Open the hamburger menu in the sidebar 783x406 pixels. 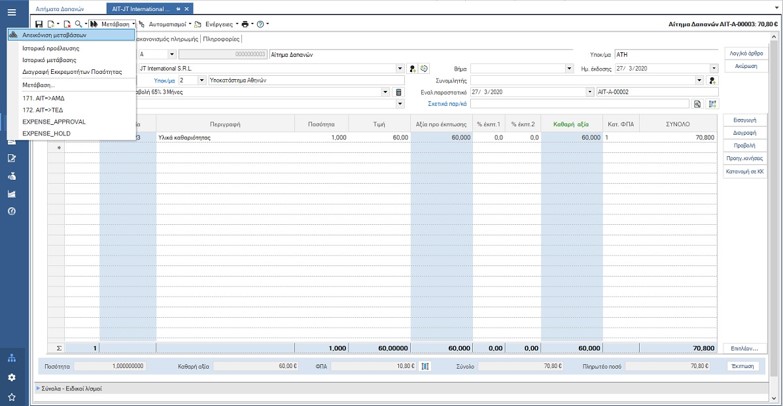tap(11, 12)
